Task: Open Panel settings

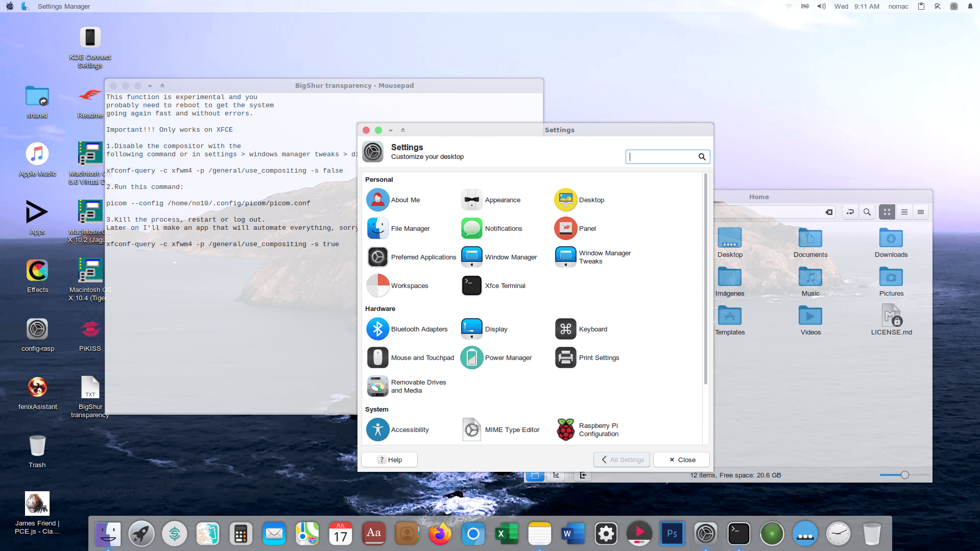Action: 576,229
